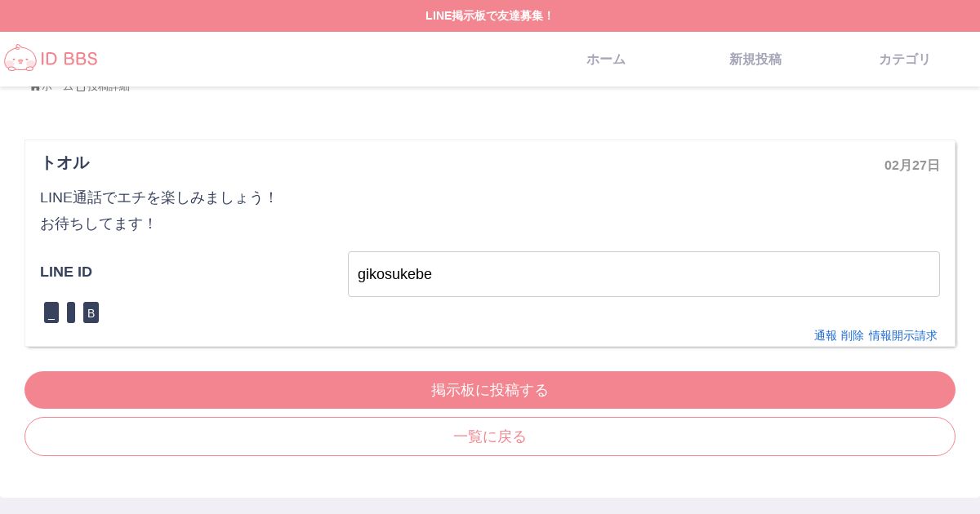Open the ホーム navigation item
Viewport: 980px width, 514px height.
click(606, 60)
